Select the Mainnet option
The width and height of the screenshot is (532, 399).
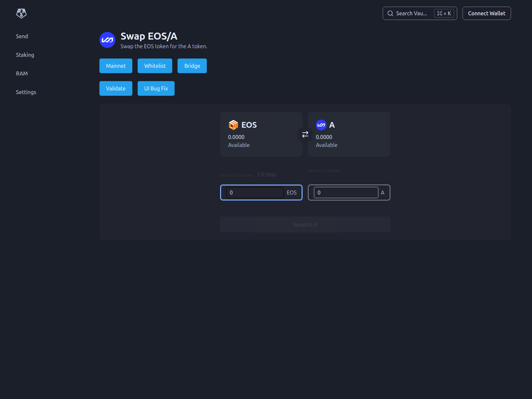116,66
